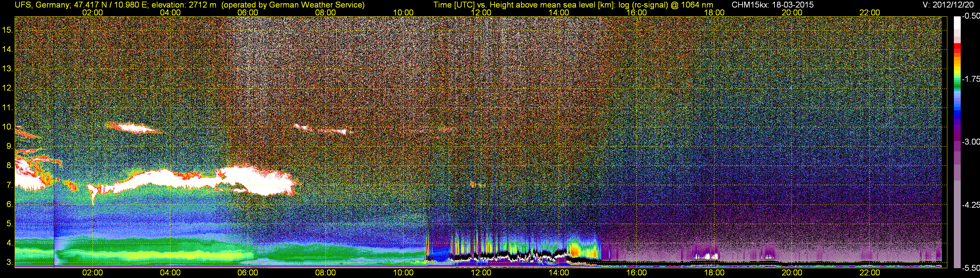Click the '-1.75' colorbar scale value

coord(971,79)
